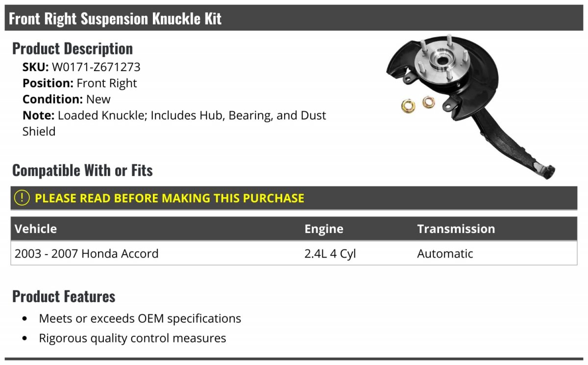The height and width of the screenshot is (365, 588).
Task: Click the Rigorous quality control measures bullet
Action: pyautogui.click(x=132, y=338)
